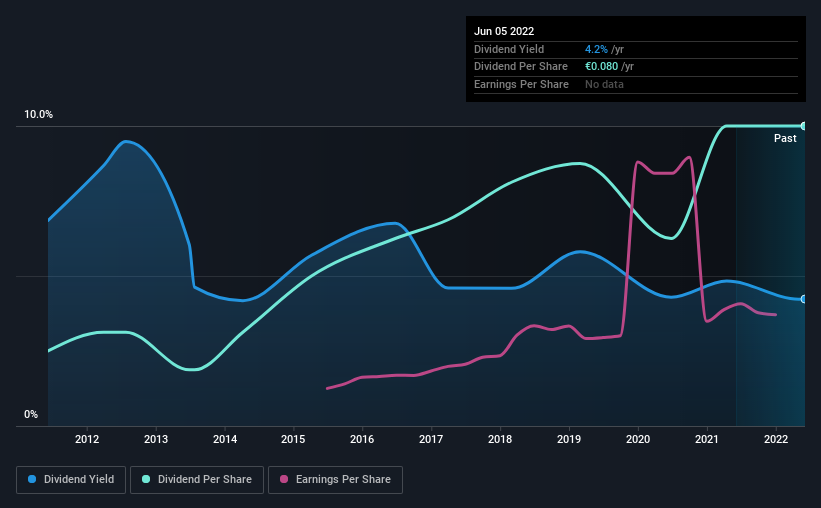Toggle the Earnings Per Share legend button
821x508 pixels.
(x=335, y=480)
